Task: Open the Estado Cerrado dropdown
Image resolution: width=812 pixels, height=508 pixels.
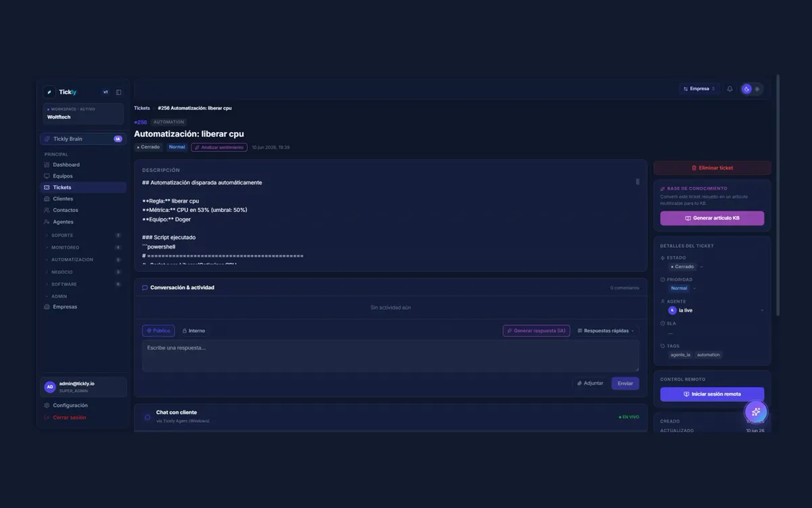Action: [686, 267]
